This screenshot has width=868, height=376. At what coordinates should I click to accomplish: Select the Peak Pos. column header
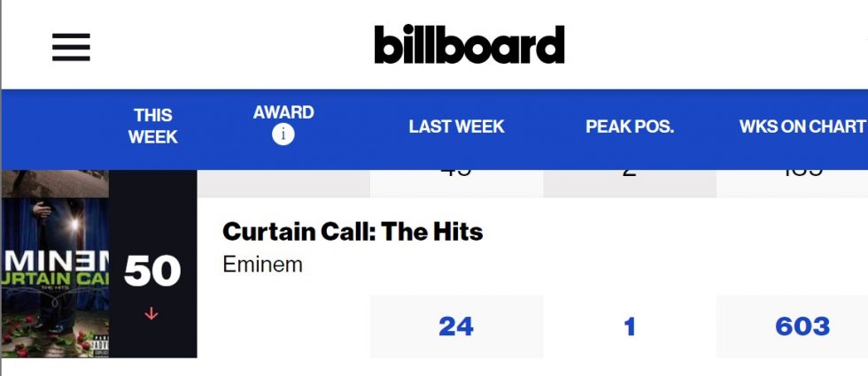pyautogui.click(x=630, y=127)
